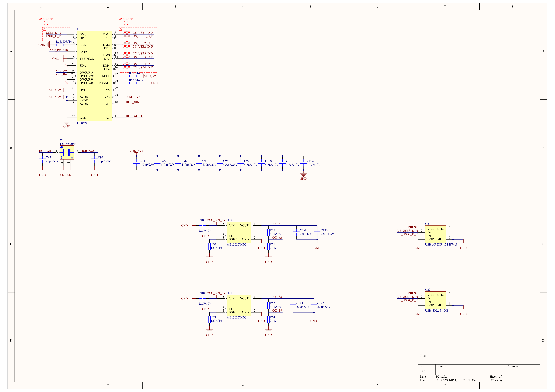
Task: Select the AXP_PWROK net label
Action: (x=59, y=50)
